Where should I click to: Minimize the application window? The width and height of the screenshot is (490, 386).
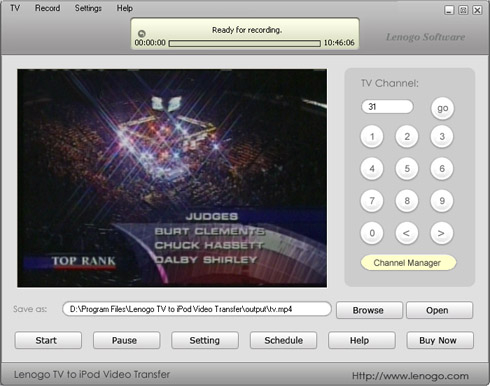click(x=449, y=10)
